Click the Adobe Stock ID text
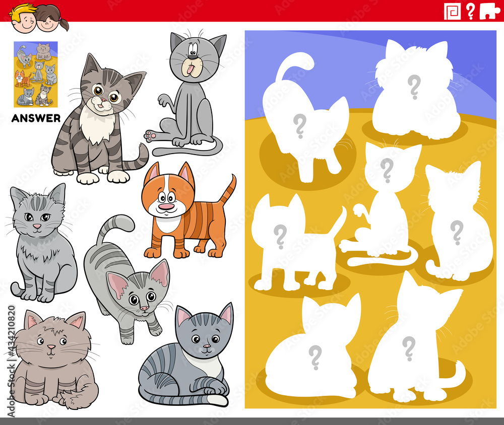The image size is (504, 425). tap(11, 362)
